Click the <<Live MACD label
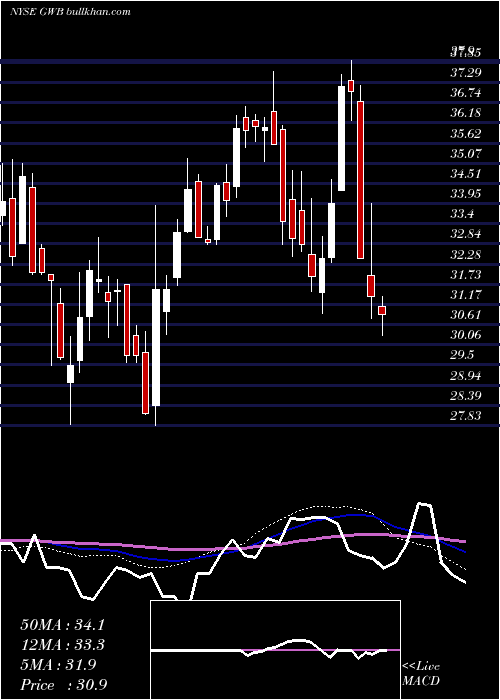The image size is (500, 700). click(x=421, y=673)
